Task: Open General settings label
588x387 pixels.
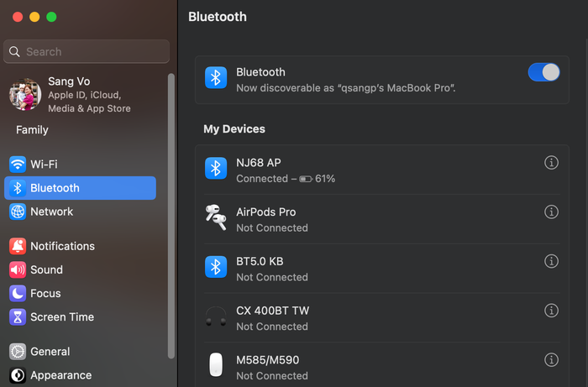Action: coord(50,352)
